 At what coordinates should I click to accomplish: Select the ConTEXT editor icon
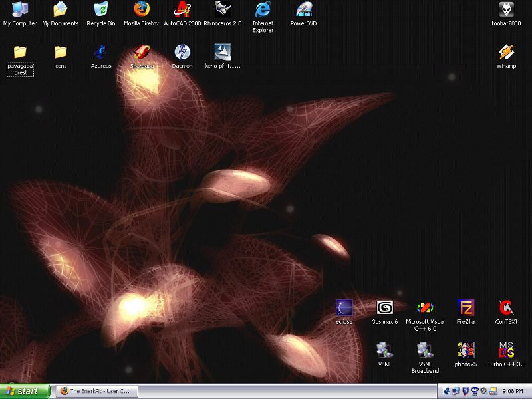507,308
